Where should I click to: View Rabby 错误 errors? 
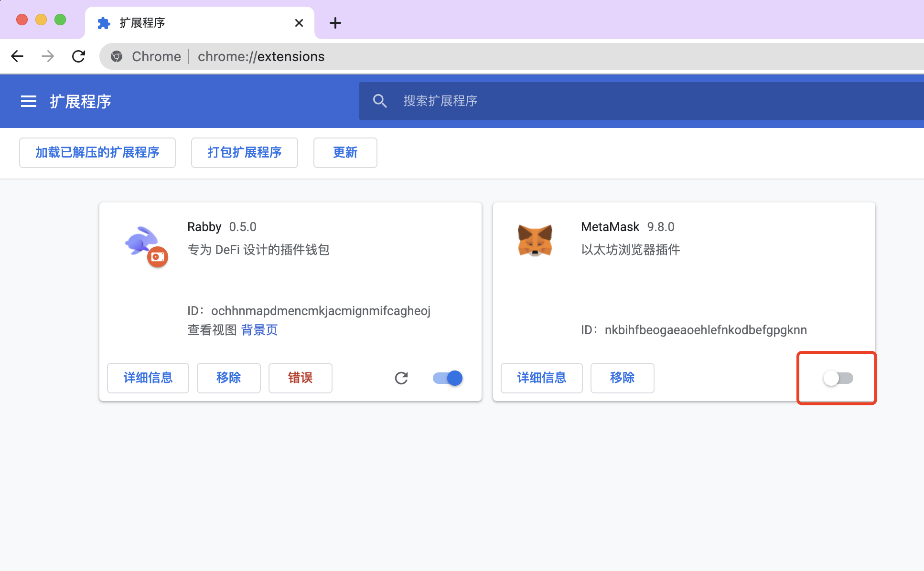click(301, 378)
